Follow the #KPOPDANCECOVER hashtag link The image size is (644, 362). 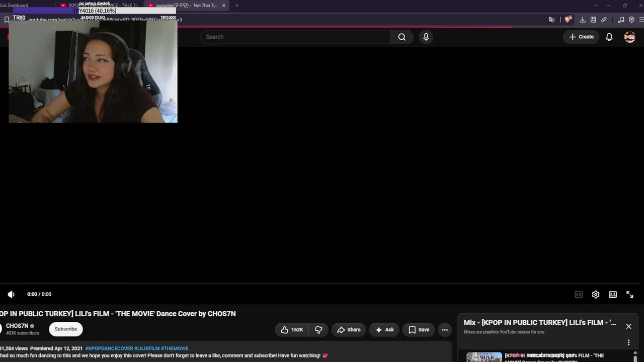tap(109, 348)
